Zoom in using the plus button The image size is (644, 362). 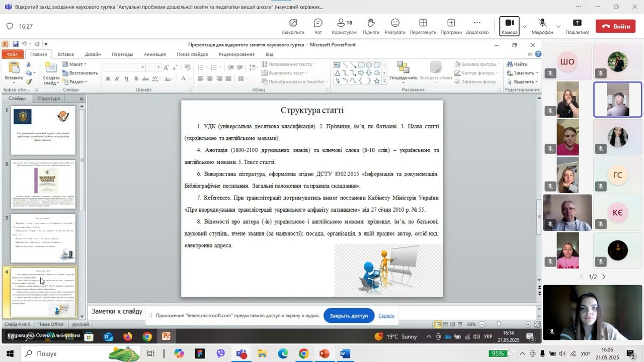pos(528,324)
